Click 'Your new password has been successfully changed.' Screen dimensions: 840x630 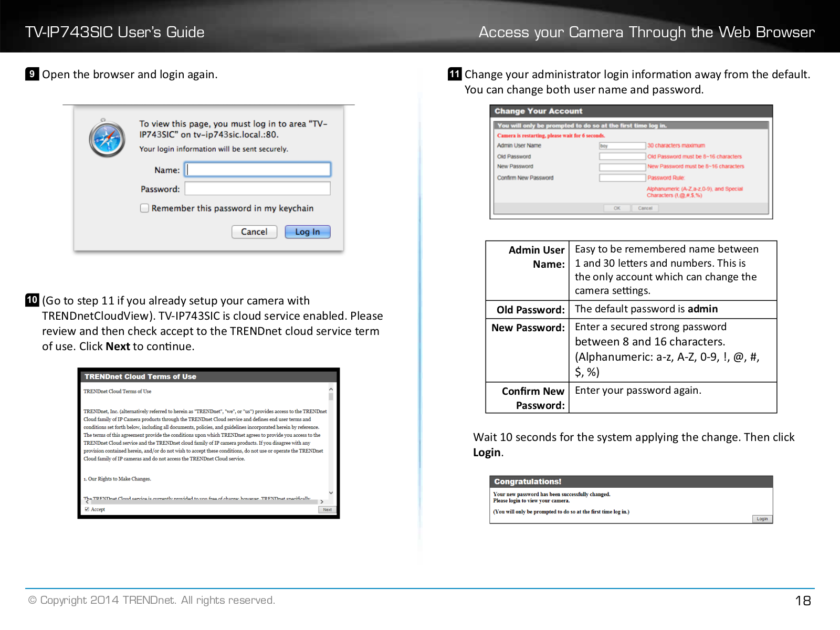click(552, 494)
